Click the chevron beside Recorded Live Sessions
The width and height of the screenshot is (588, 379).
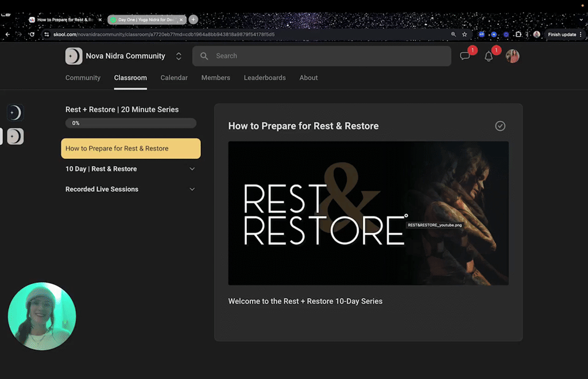pos(192,189)
